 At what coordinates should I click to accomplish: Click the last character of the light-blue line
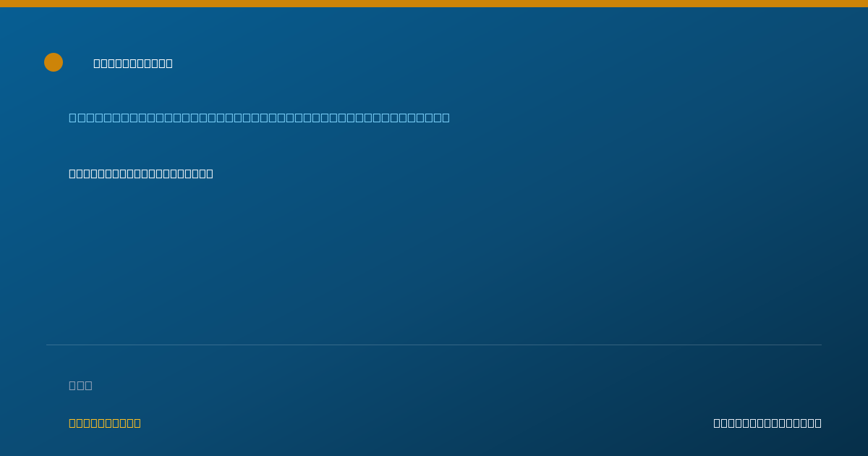tap(446, 117)
